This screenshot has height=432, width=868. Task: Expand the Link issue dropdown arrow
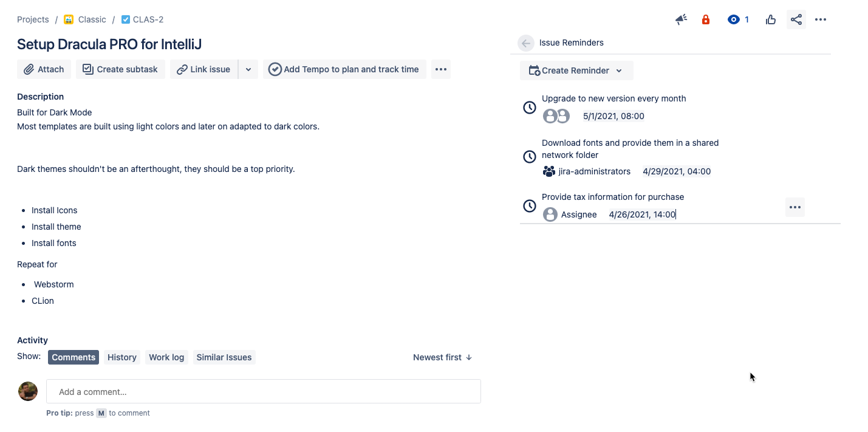click(x=248, y=69)
